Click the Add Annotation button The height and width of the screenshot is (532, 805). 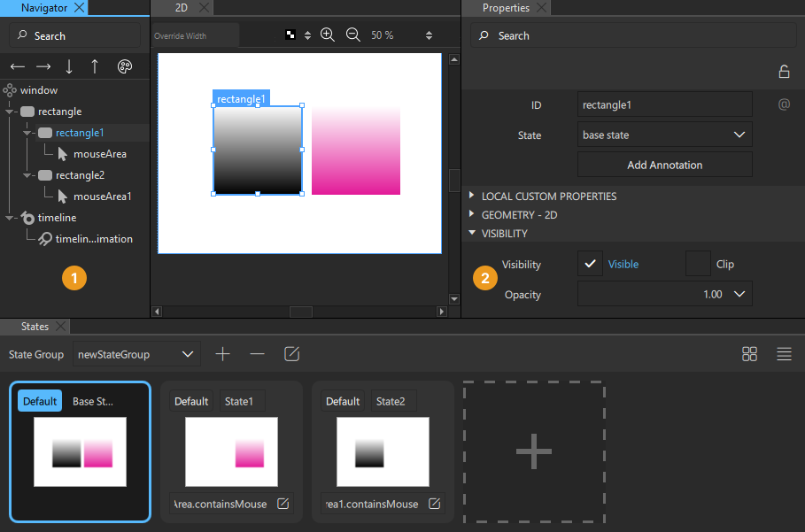pos(664,165)
